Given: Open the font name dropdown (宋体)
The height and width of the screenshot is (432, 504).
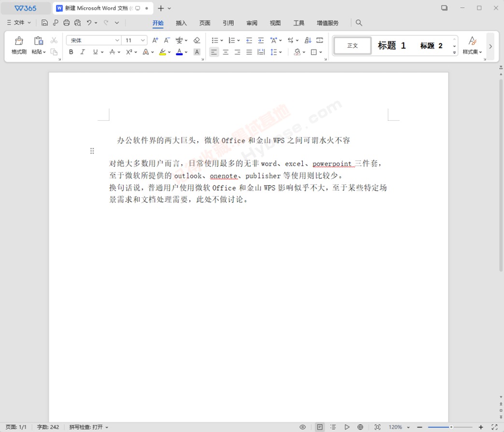Looking at the screenshot, I should pyautogui.click(x=117, y=40).
